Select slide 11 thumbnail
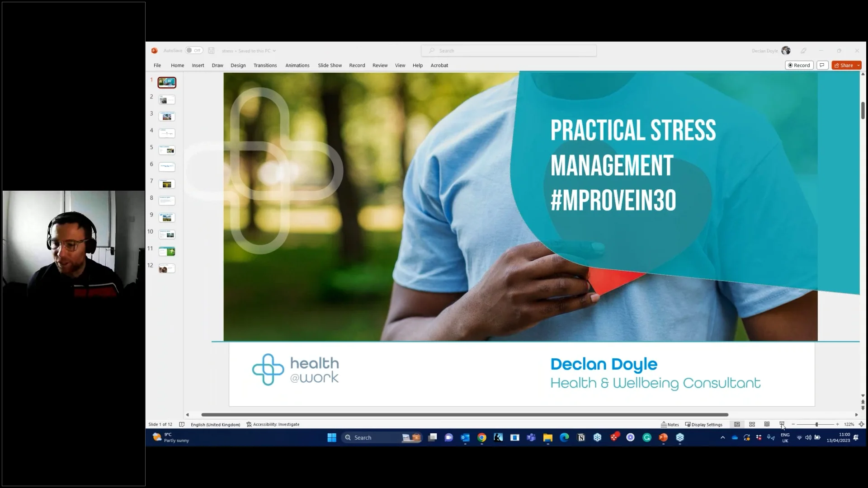868x488 pixels. pos(167,251)
